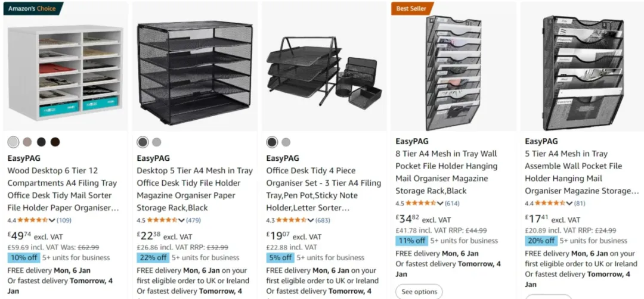The height and width of the screenshot is (299, 644).
Task: Expand rating breakdown for the 479-review product
Action: [182, 220]
